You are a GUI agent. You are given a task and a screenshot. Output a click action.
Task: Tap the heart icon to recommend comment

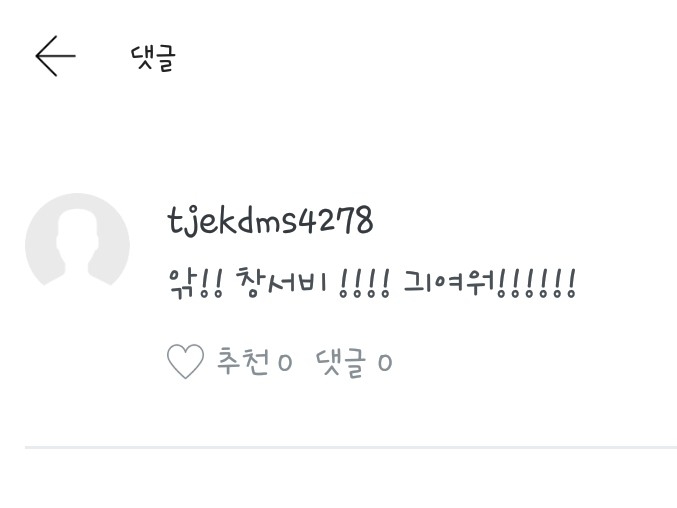point(185,362)
